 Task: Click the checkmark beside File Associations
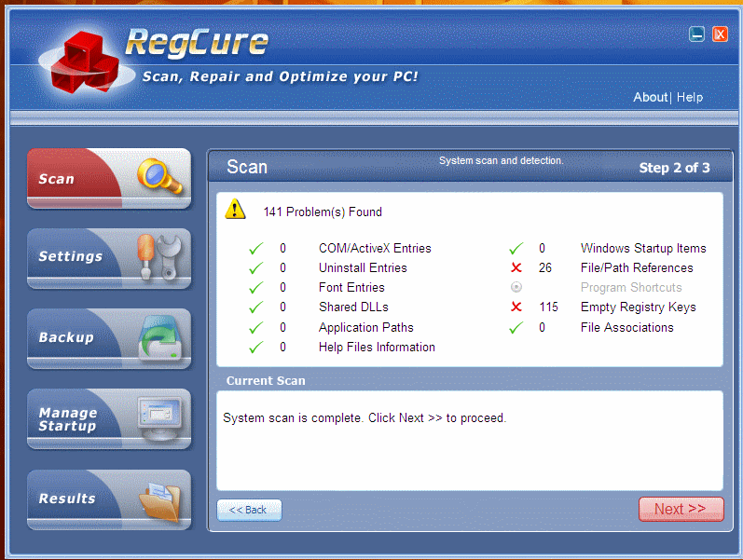pyautogui.click(x=516, y=327)
